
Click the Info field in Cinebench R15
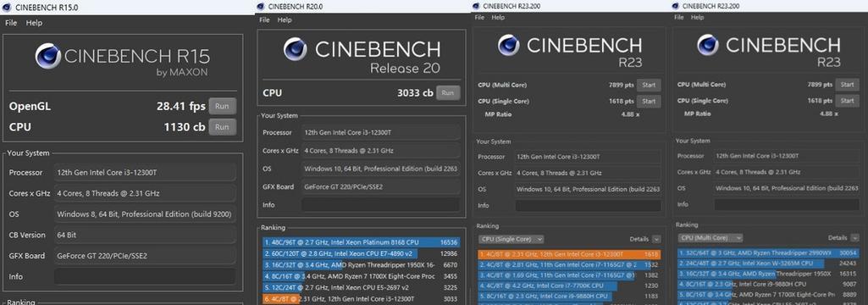pos(145,276)
